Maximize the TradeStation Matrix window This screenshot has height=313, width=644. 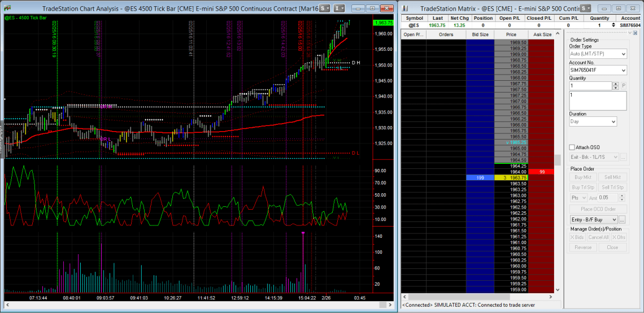[x=619, y=8]
